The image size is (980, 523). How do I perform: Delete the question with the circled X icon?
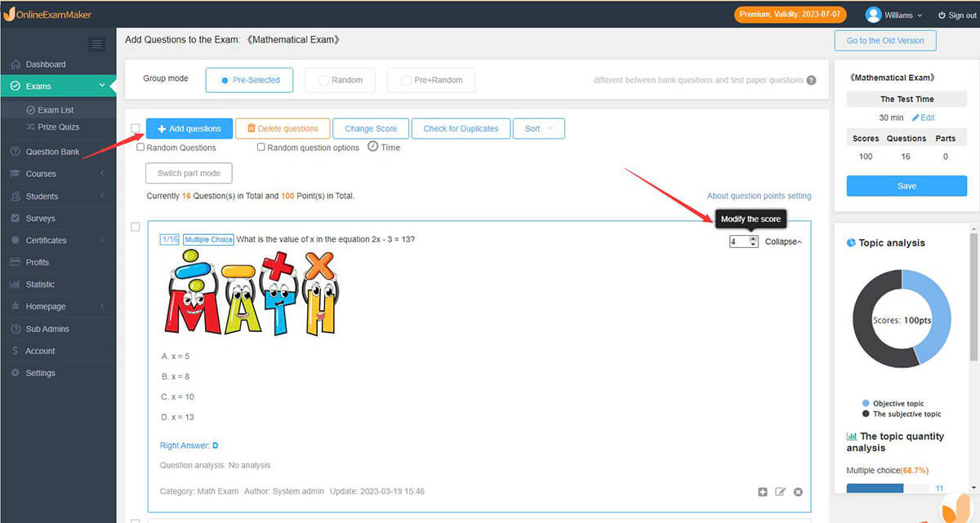coord(798,491)
